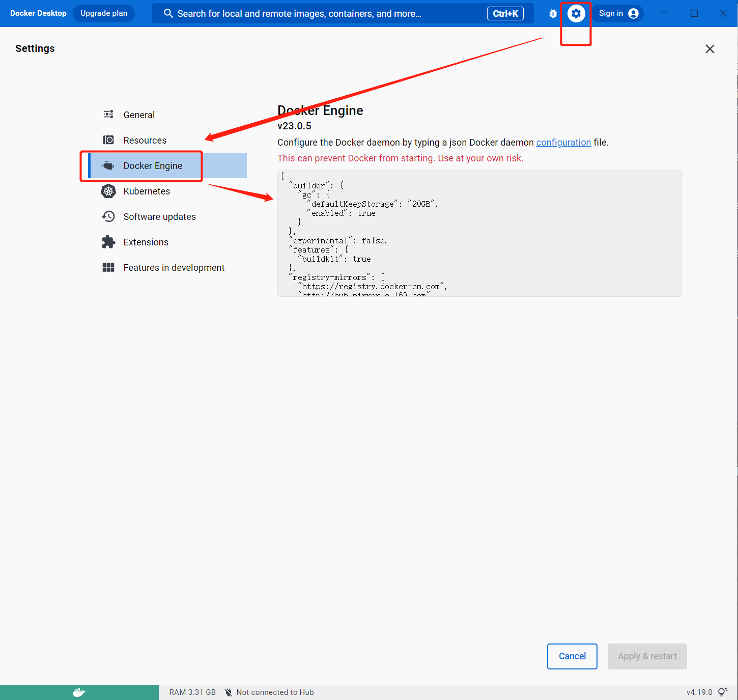The image size is (738, 700).
Task: Select Docker Engine tab
Action: (168, 165)
